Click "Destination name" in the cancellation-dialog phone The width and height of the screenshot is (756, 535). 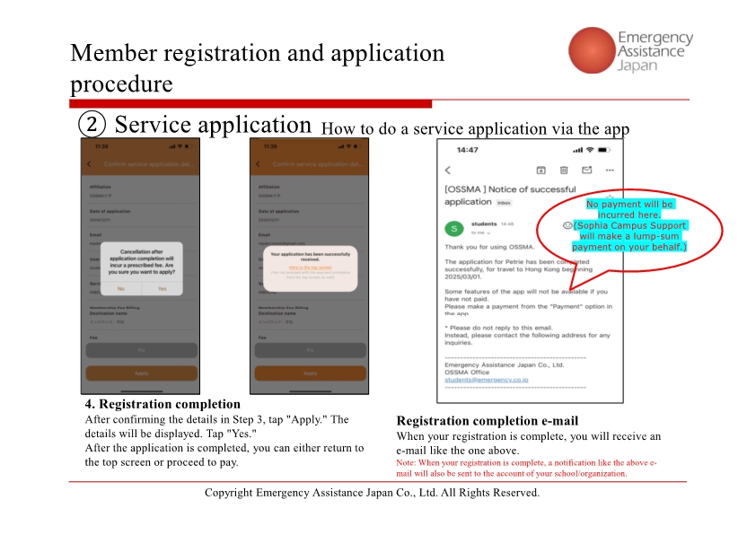109,313
